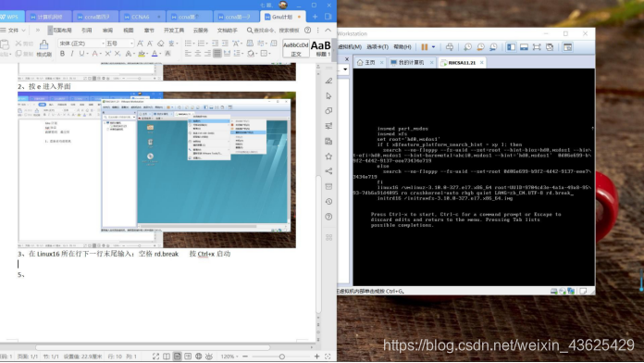Increase font size icon
Image resolution: width=644 pixels, height=363 pixels.
140,44
